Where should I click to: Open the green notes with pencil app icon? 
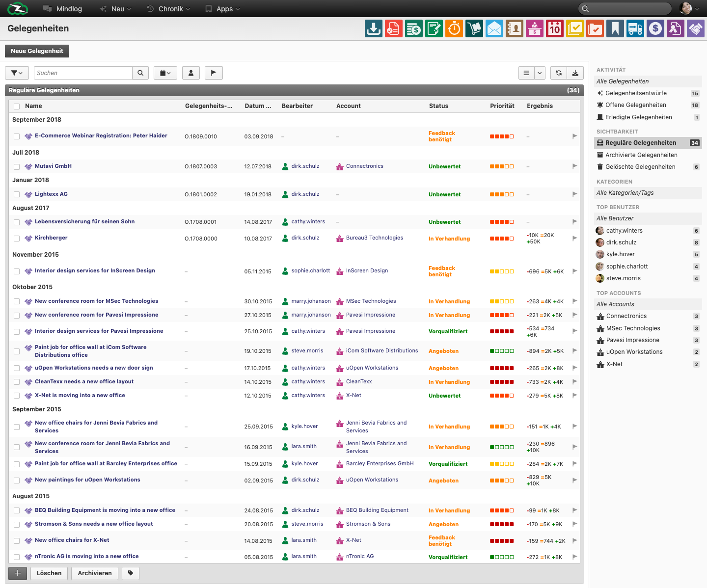(434, 28)
